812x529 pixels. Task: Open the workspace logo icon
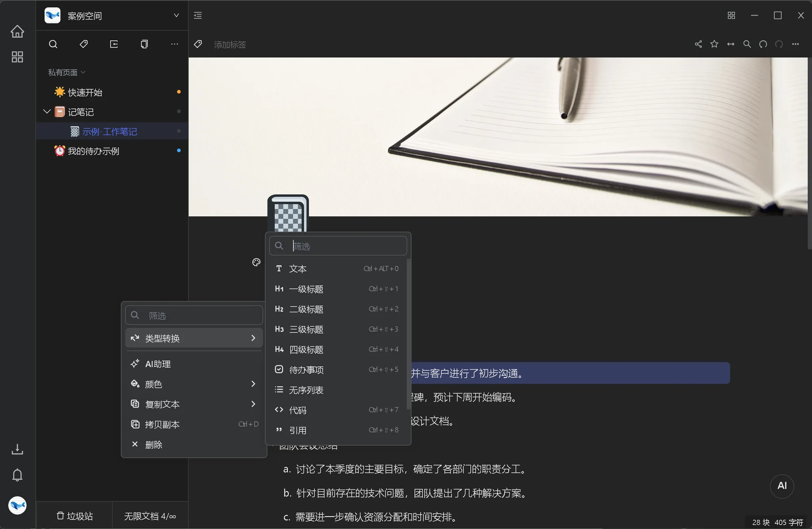[52, 15]
